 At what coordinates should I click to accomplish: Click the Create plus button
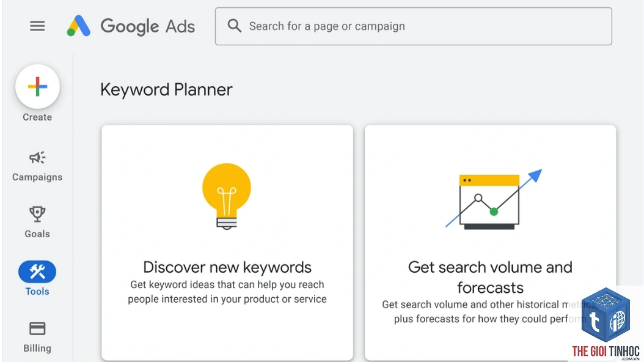point(37,87)
